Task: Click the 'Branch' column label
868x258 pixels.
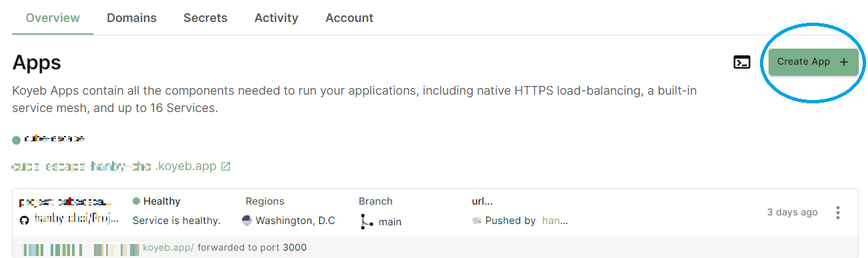Action: [375, 201]
